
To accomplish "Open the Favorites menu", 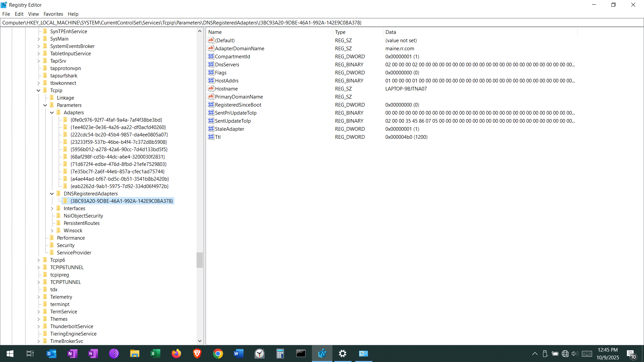I will pos(53,14).
